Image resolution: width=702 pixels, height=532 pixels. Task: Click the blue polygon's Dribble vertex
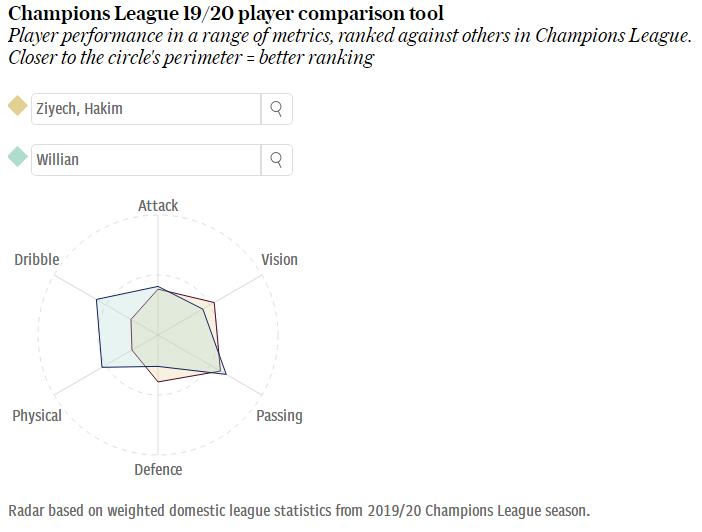pos(97,299)
